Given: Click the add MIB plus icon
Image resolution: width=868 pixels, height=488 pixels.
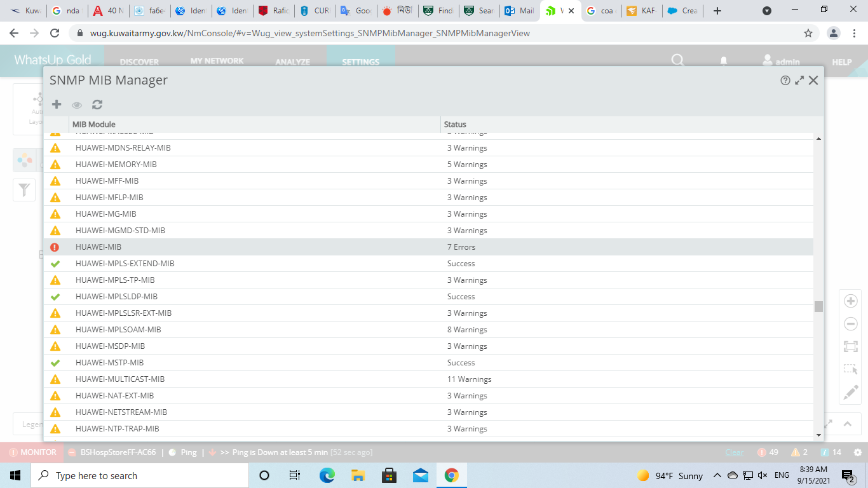Looking at the screenshot, I should coord(57,105).
